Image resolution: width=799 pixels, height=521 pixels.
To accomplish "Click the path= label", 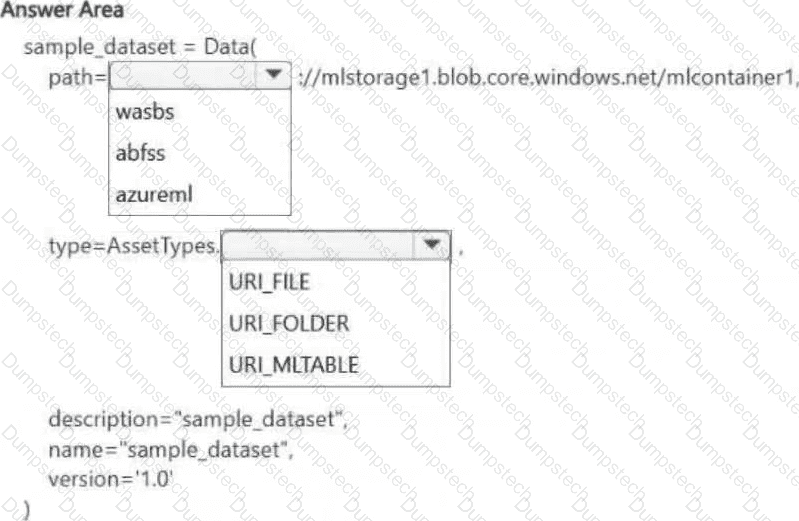I will pos(77,78).
